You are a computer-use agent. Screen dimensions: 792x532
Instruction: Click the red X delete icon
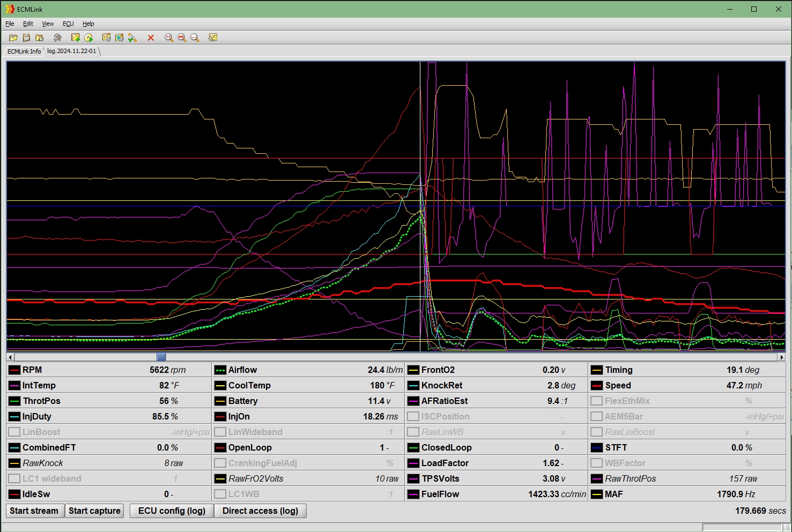pos(151,38)
